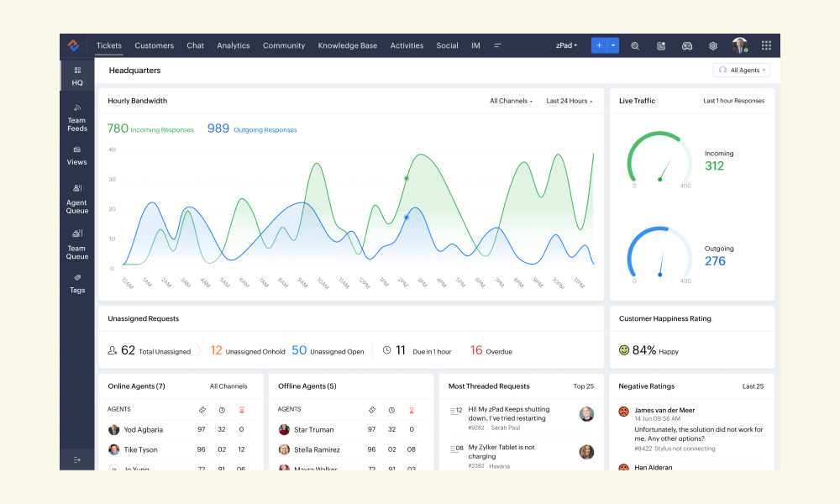Open the HQ sidebar section
Viewport: 840px width, 504px height.
[77, 76]
